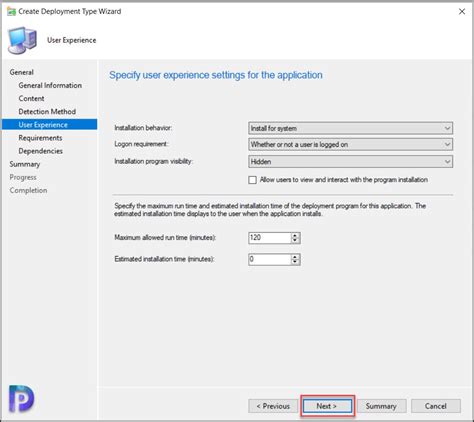Click the User Experience computer icon in header
This screenshot has width=474, height=422.
(x=22, y=40)
